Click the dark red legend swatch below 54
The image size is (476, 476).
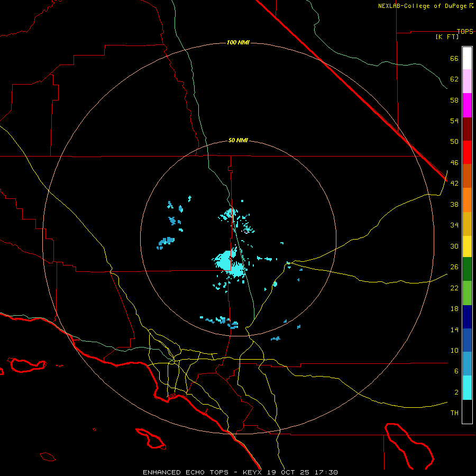467,129
